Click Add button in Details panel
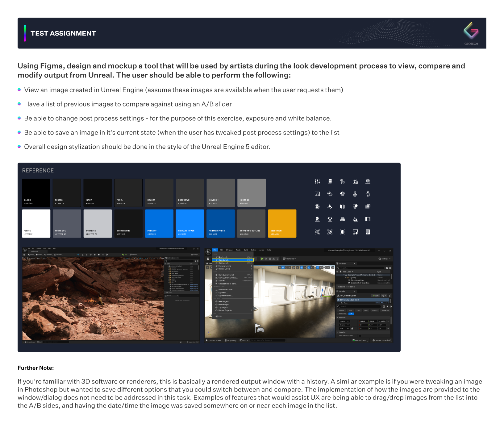Screen dimensions: 504x427 click(x=376, y=296)
